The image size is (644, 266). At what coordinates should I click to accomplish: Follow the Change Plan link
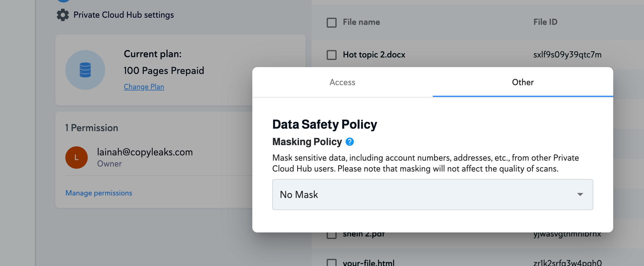[144, 87]
